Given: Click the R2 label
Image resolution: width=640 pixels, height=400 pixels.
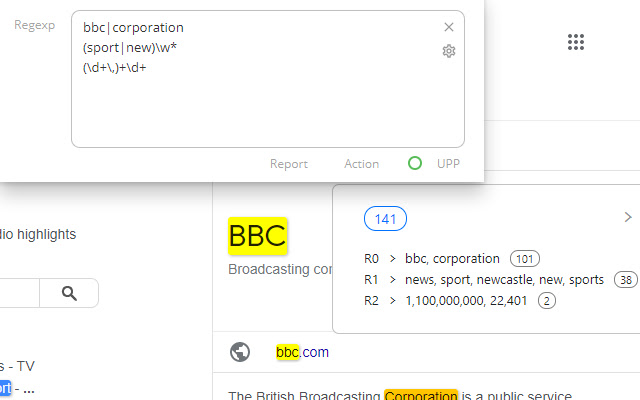Looking at the screenshot, I should (371, 301).
